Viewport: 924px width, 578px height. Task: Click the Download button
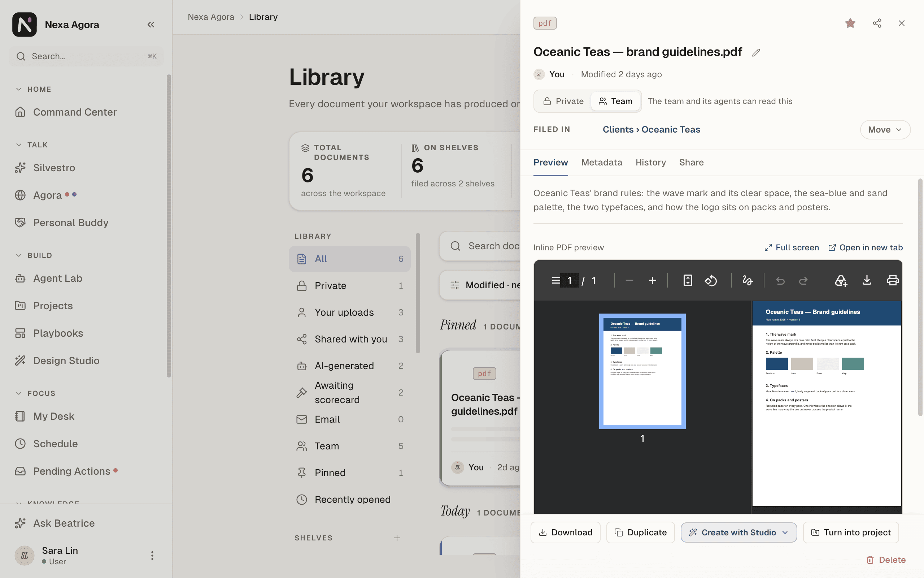(x=565, y=532)
